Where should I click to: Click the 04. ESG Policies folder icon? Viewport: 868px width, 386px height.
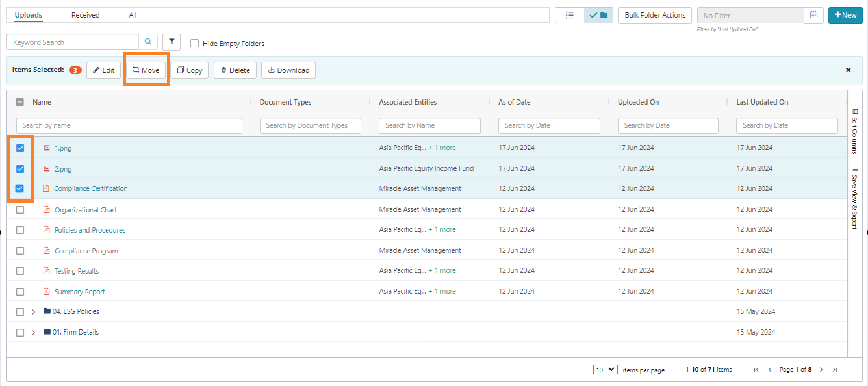(x=47, y=311)
